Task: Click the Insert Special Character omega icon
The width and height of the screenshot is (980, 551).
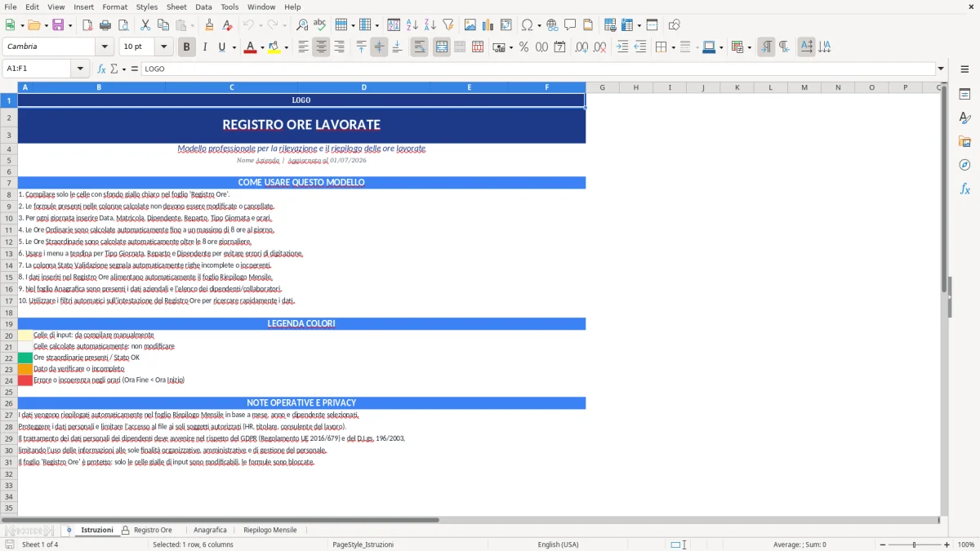Action: point(526,25)
